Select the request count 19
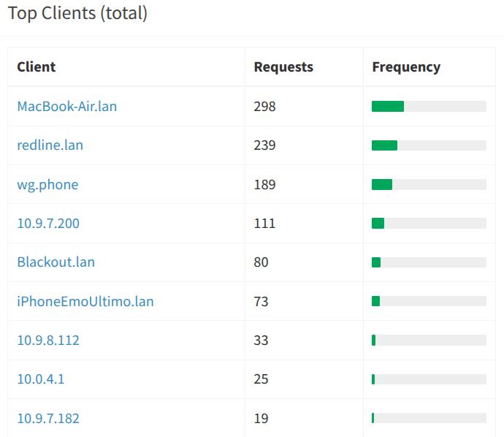This screenshot has width=504, height=437. click(261, 419)
